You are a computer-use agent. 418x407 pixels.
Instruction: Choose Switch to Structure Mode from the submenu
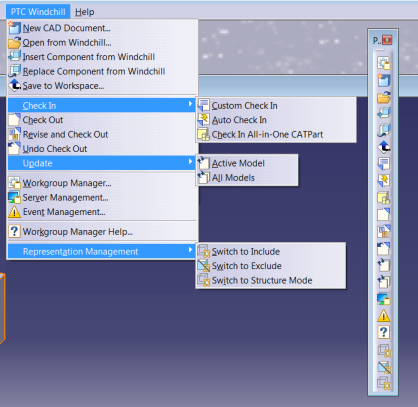pyautogui.click(x=271, y=280)
